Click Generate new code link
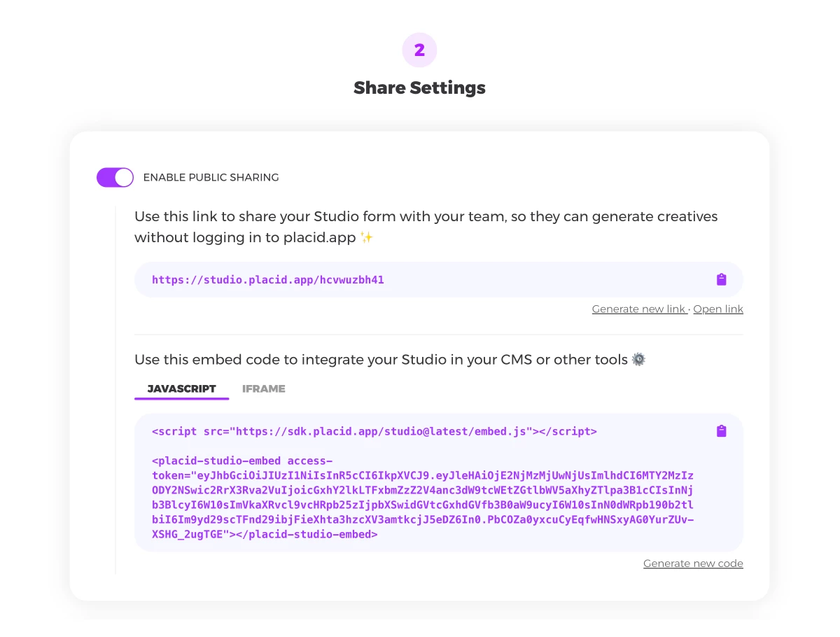Screen dimensions: 840x637 coord(693,563)
